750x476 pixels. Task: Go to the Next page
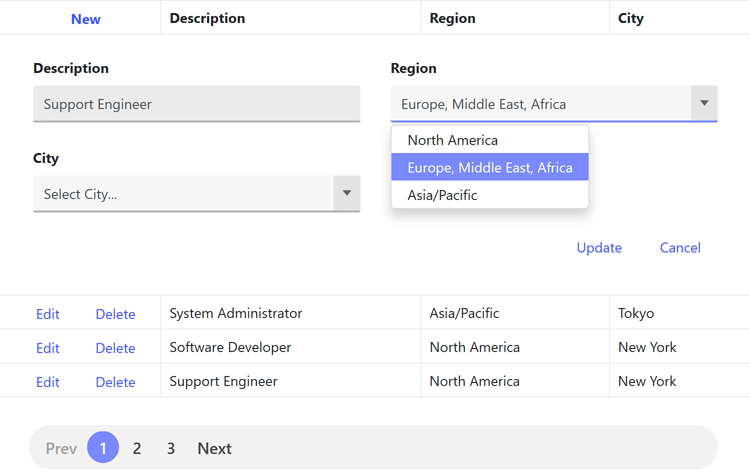point(214,448)
